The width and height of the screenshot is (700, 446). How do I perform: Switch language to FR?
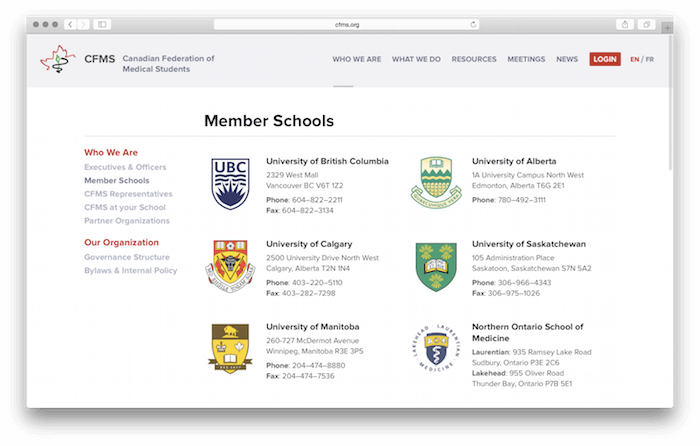tap(650, 60)
